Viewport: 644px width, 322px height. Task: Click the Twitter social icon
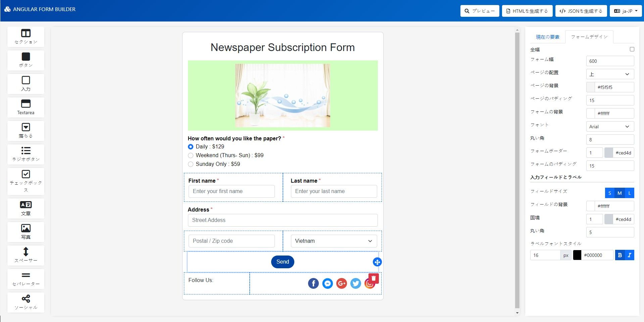point(356,283)
